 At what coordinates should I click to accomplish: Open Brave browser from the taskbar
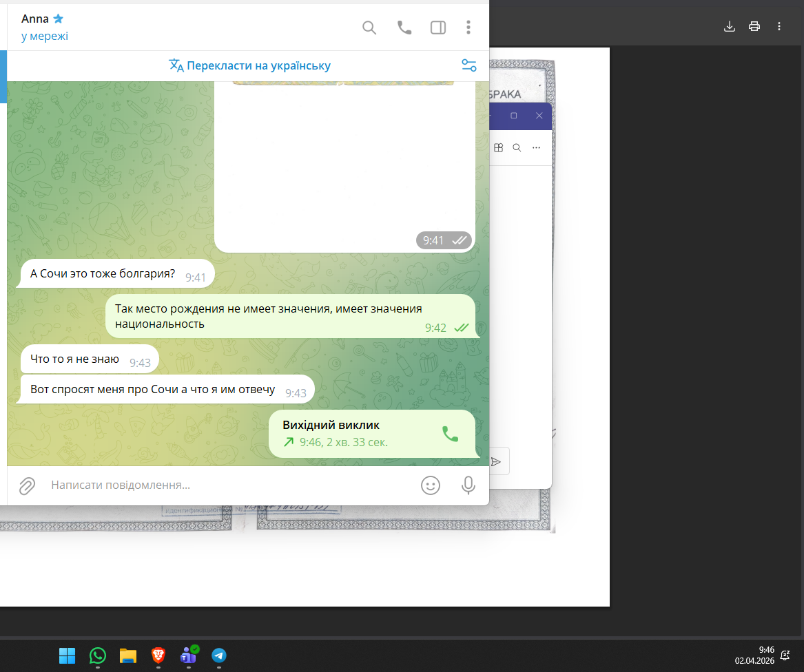tap(158, 655)
